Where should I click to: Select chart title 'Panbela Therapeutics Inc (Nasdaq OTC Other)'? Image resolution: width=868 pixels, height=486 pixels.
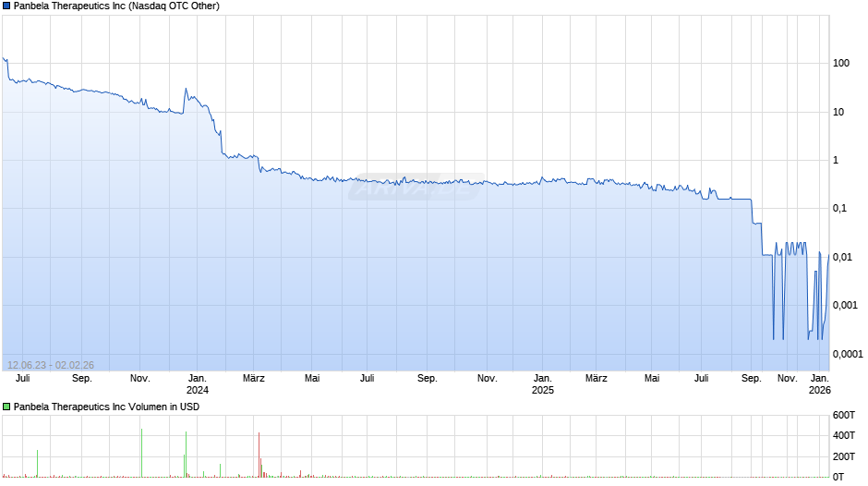tap(116, 6)
